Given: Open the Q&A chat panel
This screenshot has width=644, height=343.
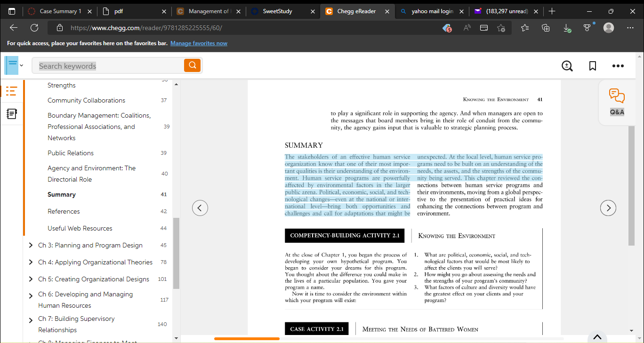Looking at the screenshot, I should [617, 102].
